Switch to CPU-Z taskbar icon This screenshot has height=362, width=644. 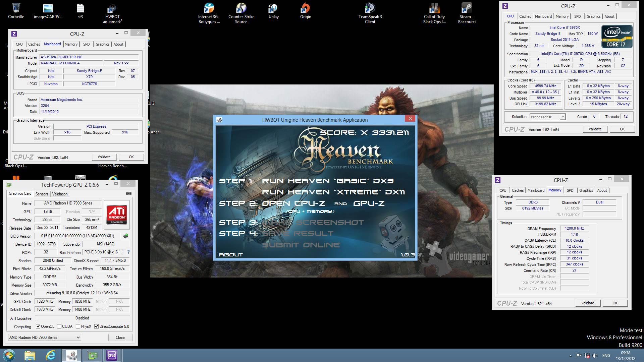pyautogui.click(x=112, y=355)
